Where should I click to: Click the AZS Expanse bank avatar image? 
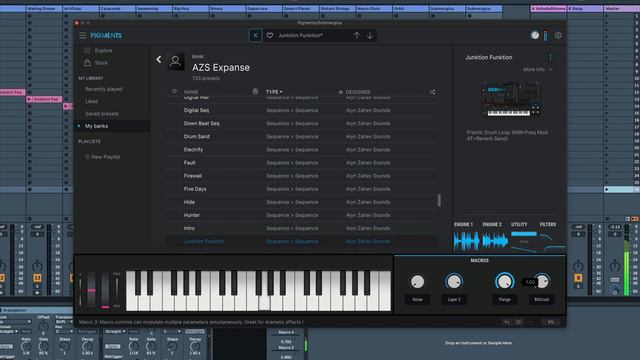coord(176,62)
